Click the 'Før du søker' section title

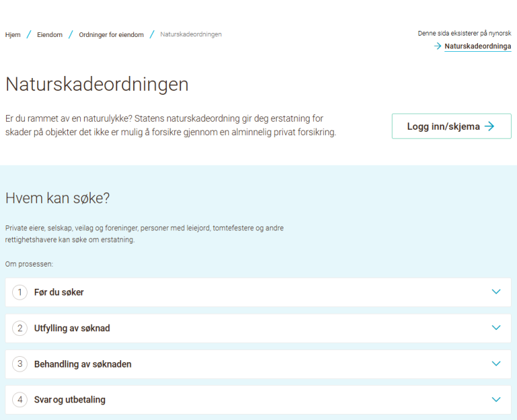coord(59,292)
